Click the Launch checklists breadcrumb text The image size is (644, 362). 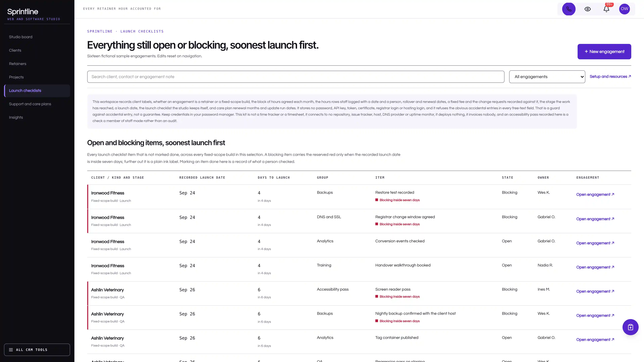(142, 32)
